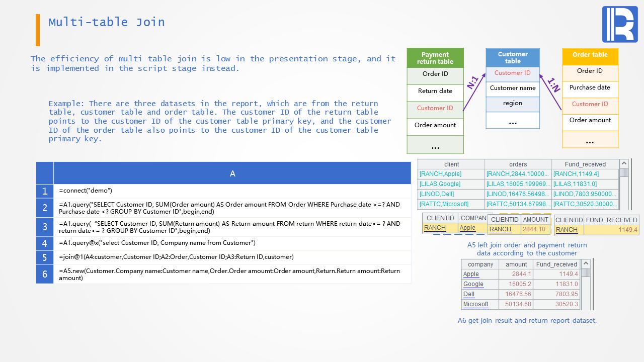Click the SUM(Order amount) query cell

click(x=232, y=208)
